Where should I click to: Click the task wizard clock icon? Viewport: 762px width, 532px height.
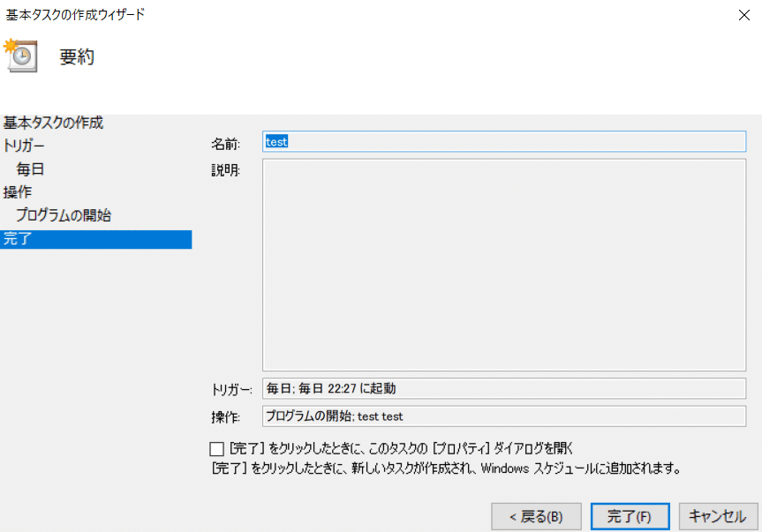(x=20, y=56)
